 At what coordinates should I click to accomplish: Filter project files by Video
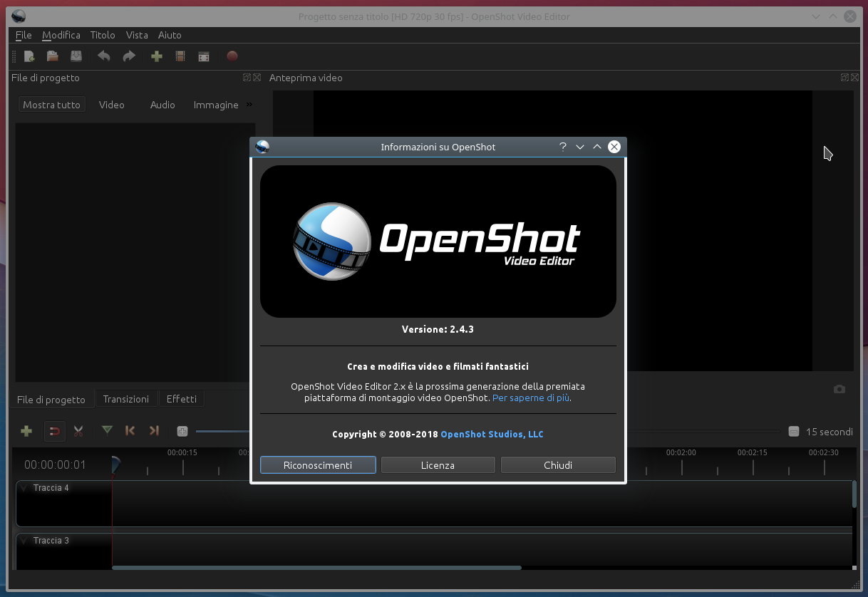coord(112,105)
